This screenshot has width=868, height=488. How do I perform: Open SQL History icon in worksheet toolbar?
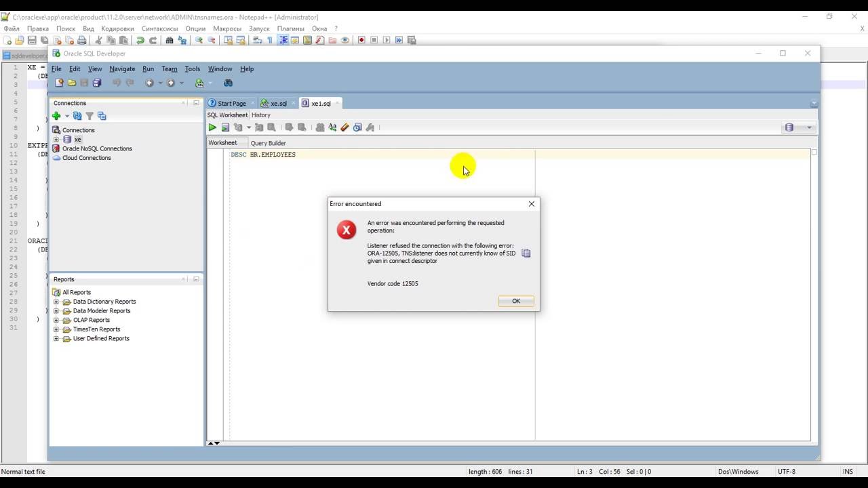[x=357, y=127]
